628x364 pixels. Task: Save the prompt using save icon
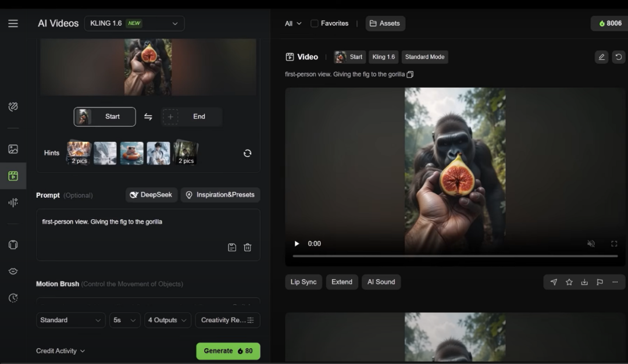pos(232,247)
